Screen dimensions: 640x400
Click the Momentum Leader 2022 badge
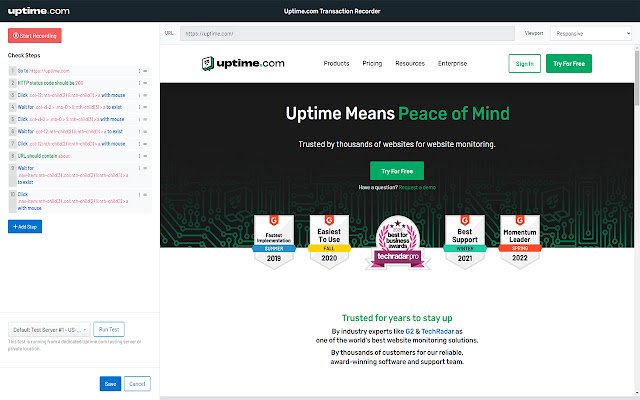pos(520,242)
